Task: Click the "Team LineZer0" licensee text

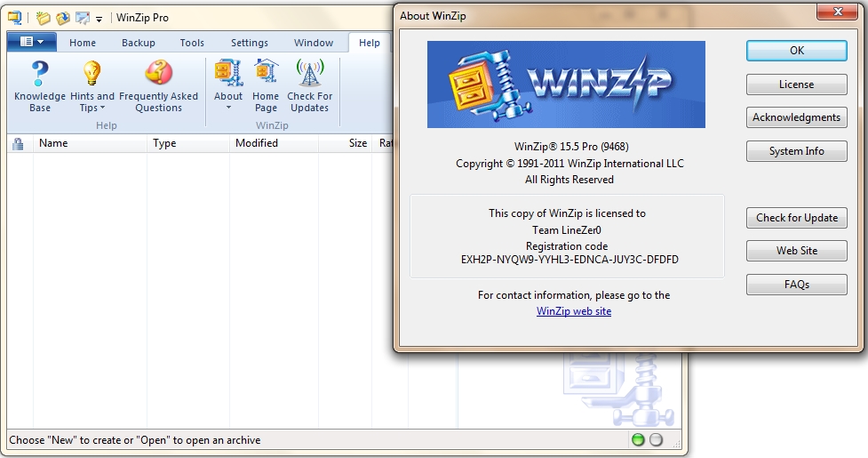Action: tap(566, 229)
